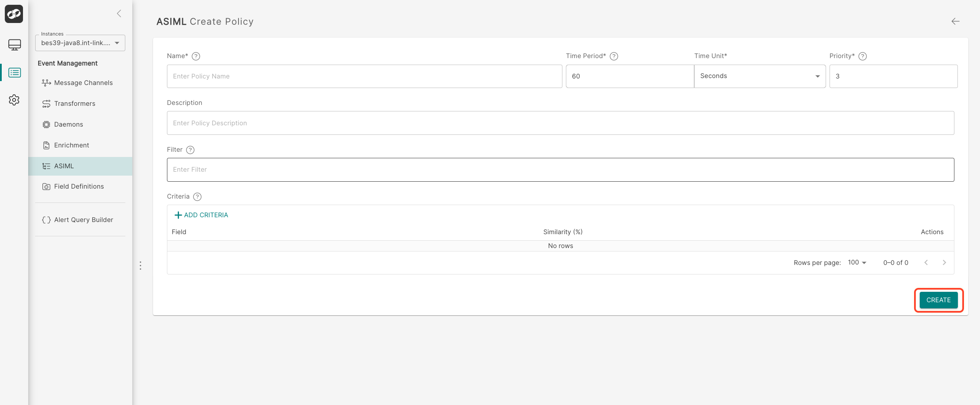Screen dimensions: 980x405
Task: Open Field Definitions menu item
Action: (80, 186)
